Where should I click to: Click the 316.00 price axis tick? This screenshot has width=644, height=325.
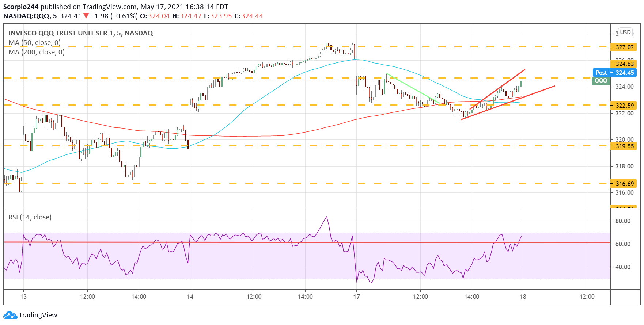coord(625,192)
